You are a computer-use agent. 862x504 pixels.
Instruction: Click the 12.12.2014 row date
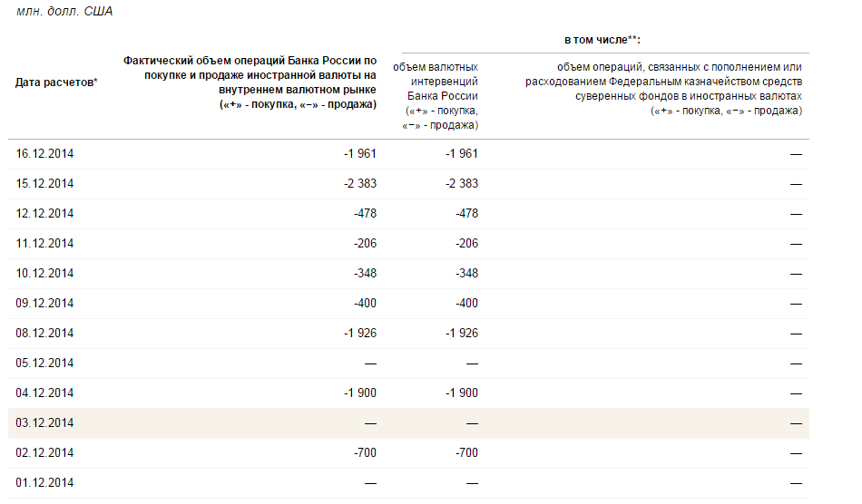[44, 214]
